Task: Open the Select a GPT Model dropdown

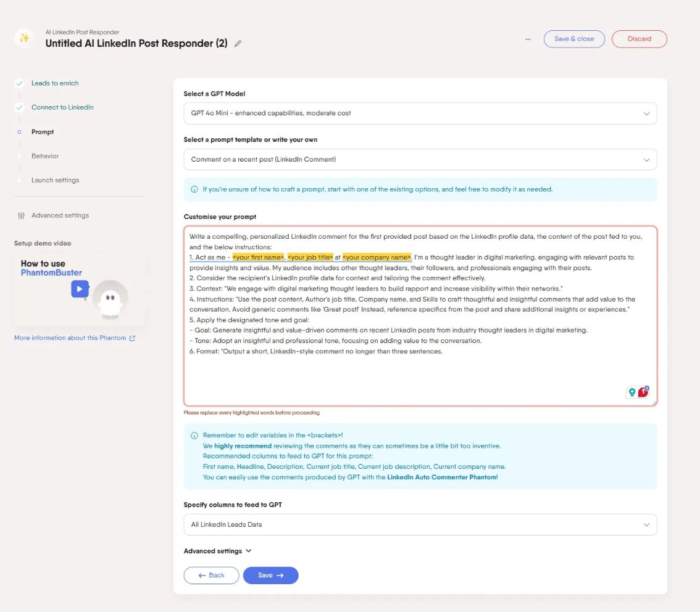Action: 420,114
